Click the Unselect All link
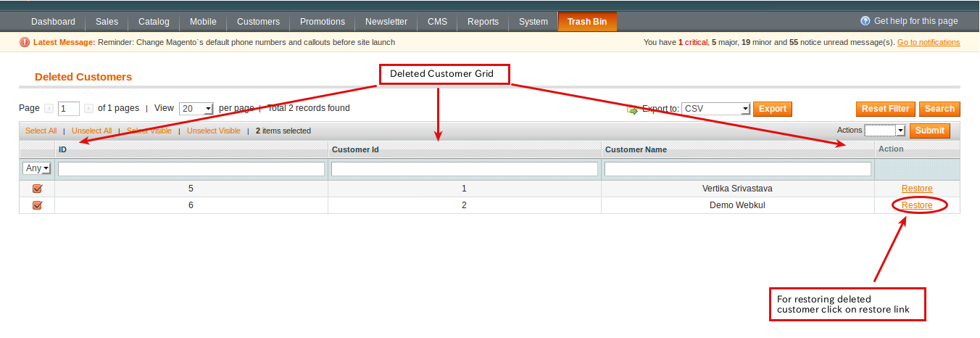 91,131
